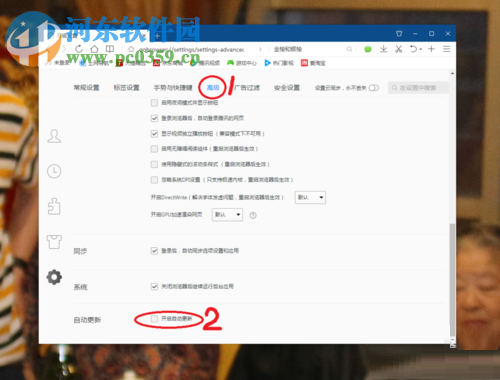The height and width of the screenshot is (380, 500).
Task: Click the 同步 section label
Action: pos(80,251)
